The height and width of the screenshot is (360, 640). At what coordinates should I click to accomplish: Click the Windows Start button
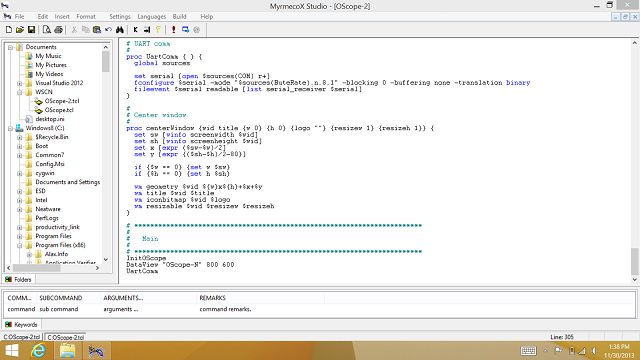11,351
